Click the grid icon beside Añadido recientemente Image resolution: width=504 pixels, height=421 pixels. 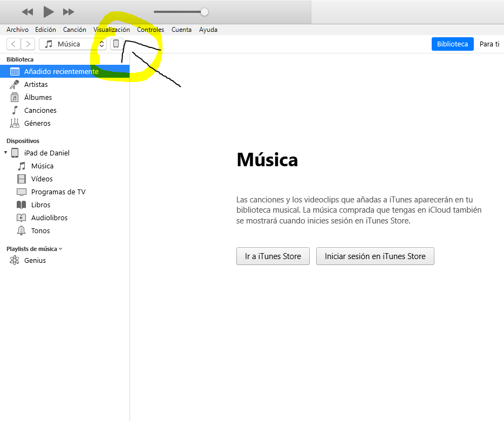click(x=15, y=71)
